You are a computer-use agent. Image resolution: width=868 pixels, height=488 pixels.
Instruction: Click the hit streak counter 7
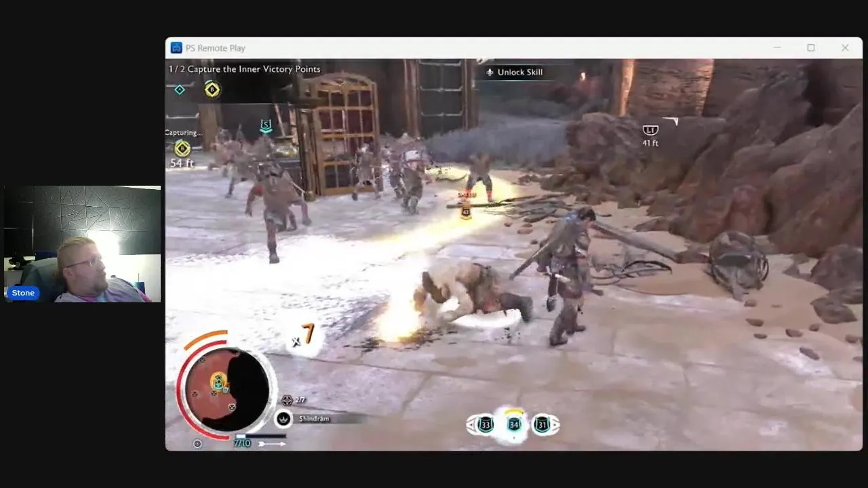(x=308, y=333)
